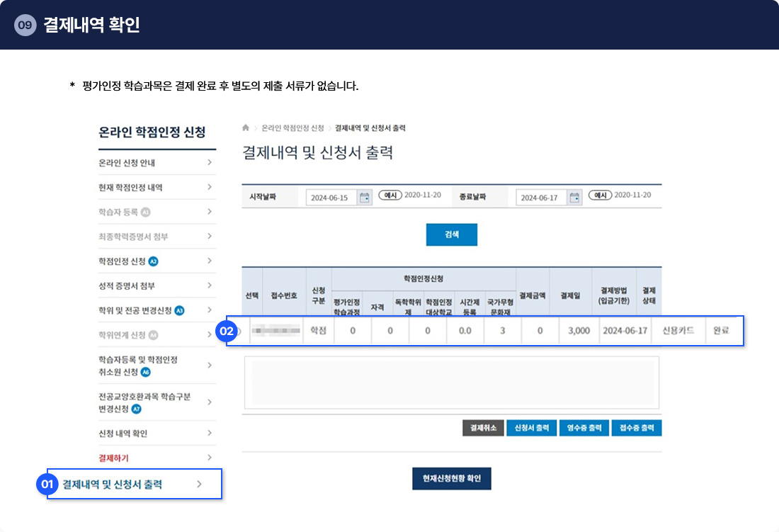Expand chevron beside 성적 증명서 첨부

[210, 285]
